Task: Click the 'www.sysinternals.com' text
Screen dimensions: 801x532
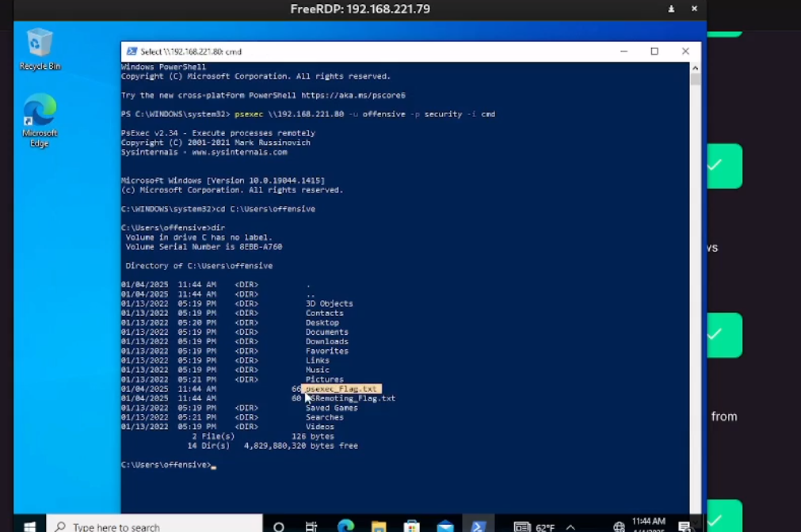Action: coord(239,152)
